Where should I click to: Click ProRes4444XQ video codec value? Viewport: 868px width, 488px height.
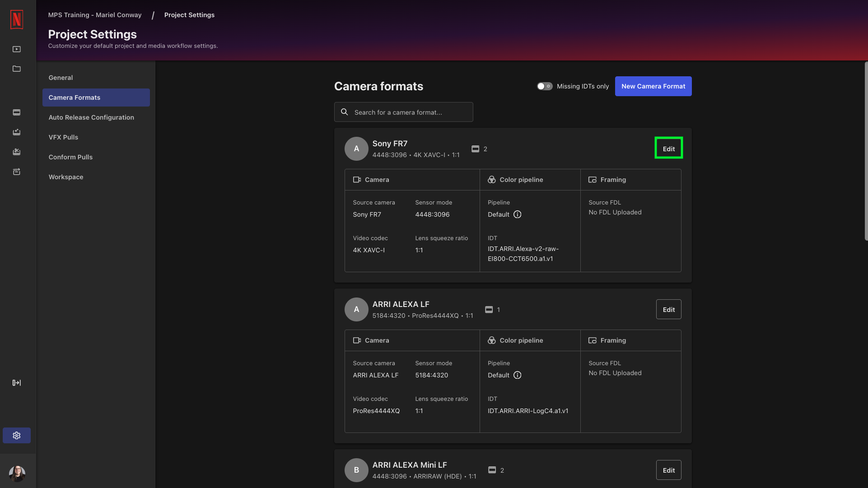(376, 411)
